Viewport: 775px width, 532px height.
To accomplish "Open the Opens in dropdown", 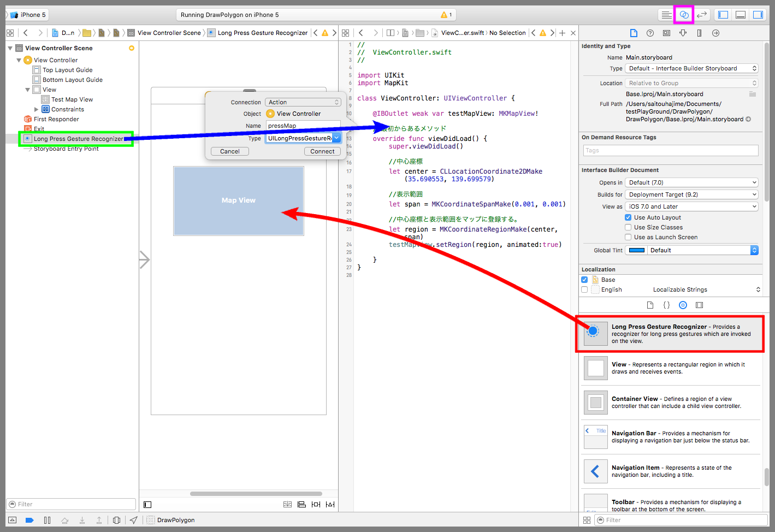I will coord(692,182).
